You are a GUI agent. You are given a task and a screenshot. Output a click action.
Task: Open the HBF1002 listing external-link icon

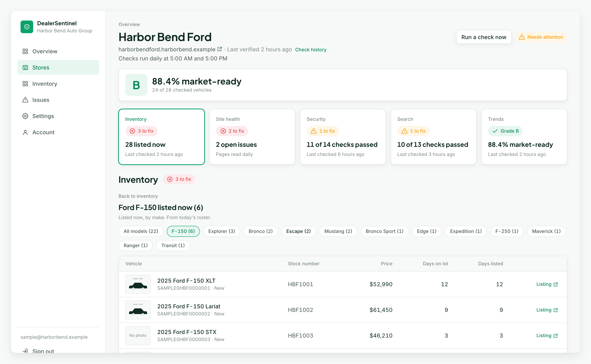coord(556,310)
